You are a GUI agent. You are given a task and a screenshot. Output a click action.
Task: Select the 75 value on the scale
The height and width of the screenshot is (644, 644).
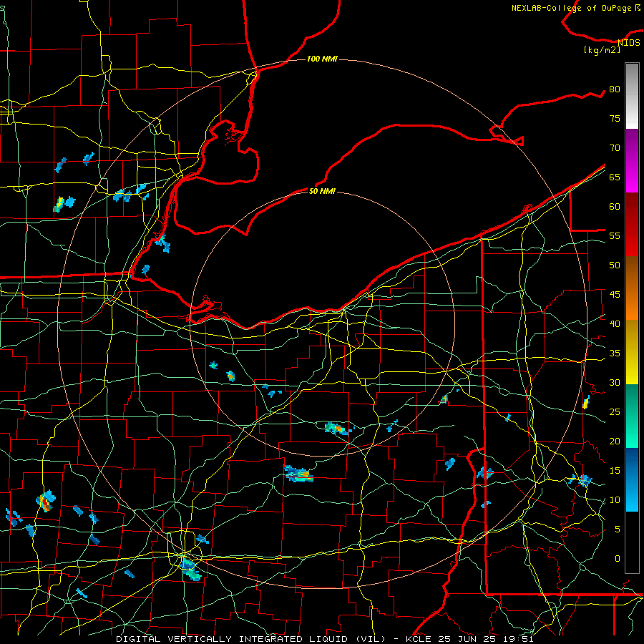click(615, 119)
